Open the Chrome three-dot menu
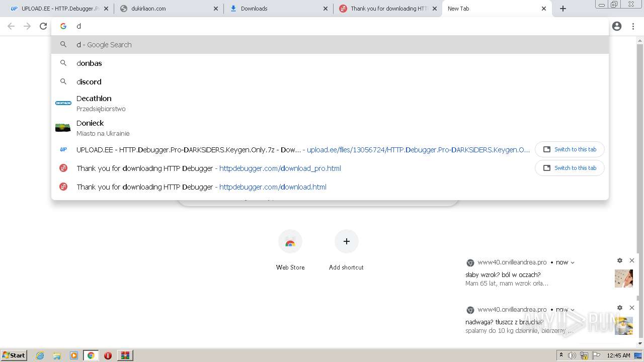 click(633, 26)
